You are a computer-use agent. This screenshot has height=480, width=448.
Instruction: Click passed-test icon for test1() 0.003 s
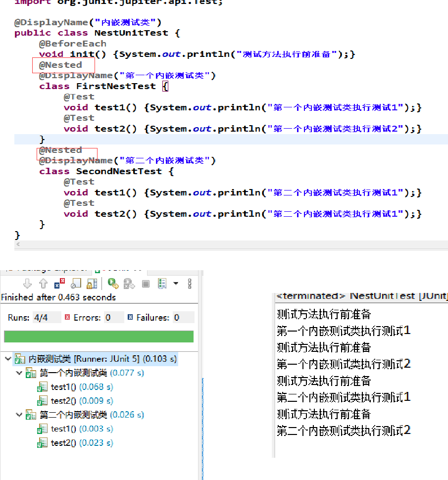point(42,429)
